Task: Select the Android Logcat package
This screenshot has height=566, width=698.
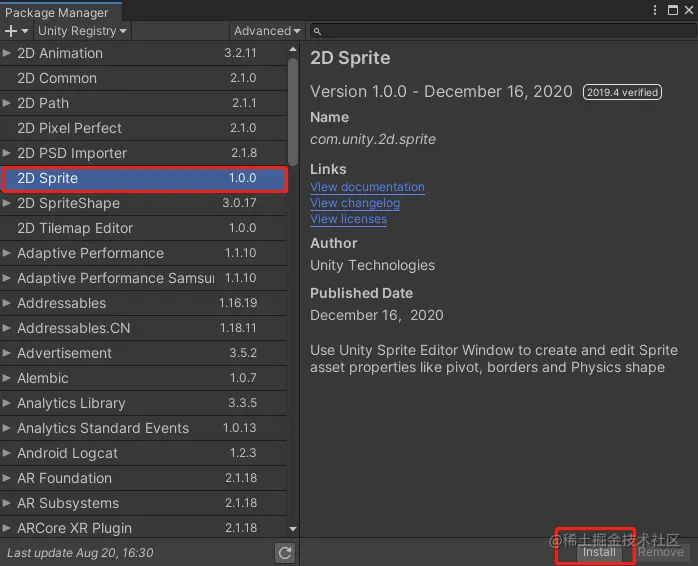Action: (x=143, y=453)
